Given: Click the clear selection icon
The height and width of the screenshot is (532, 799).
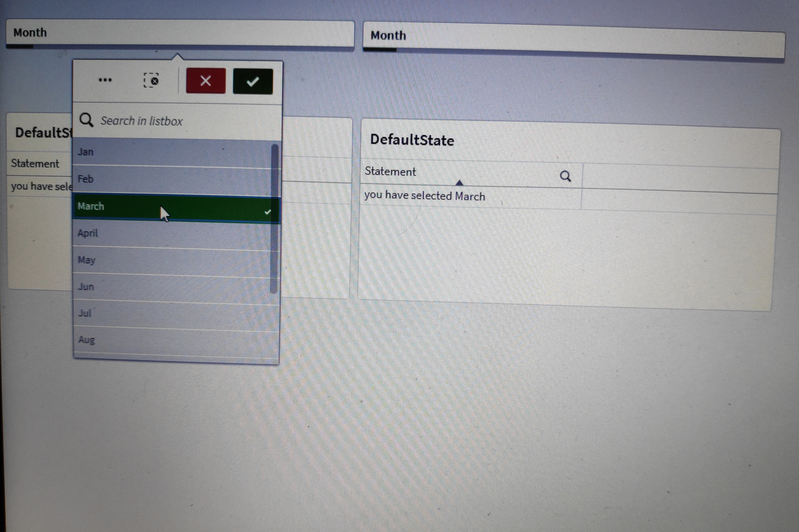Looking at the screenshot, I should [x=151, y=80].
